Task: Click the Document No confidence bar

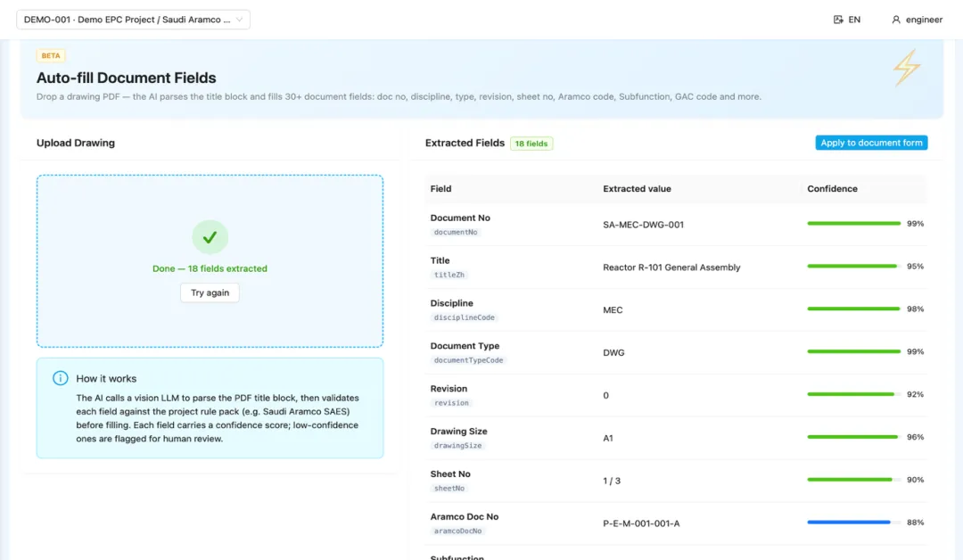Action: [853, 224]
